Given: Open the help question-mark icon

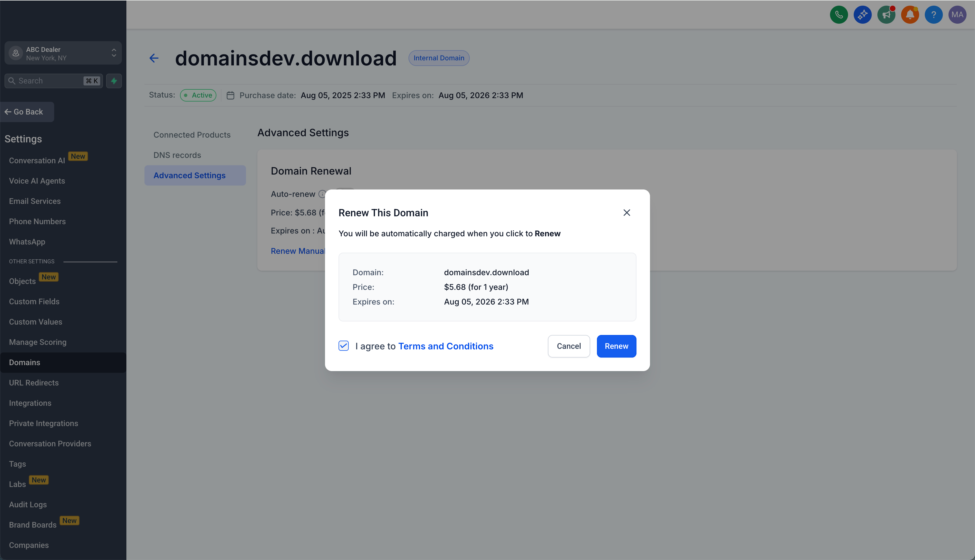Looking at the screenshot, I should pyautogui.click(x=934, y=15).
